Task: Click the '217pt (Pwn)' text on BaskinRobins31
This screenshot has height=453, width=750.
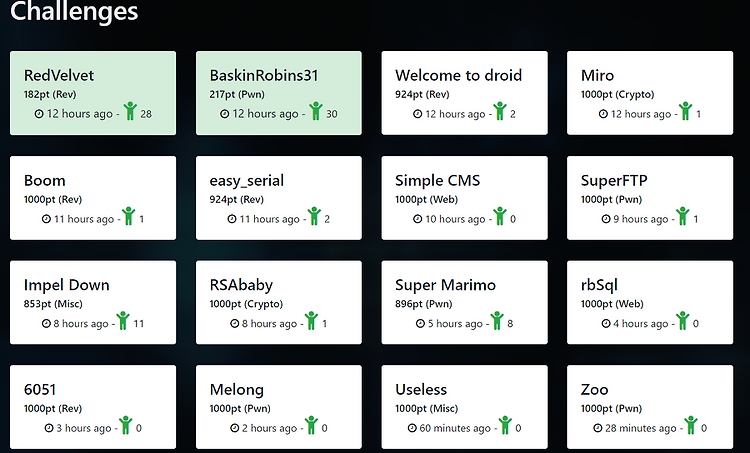Action: (x=237, y=95)
